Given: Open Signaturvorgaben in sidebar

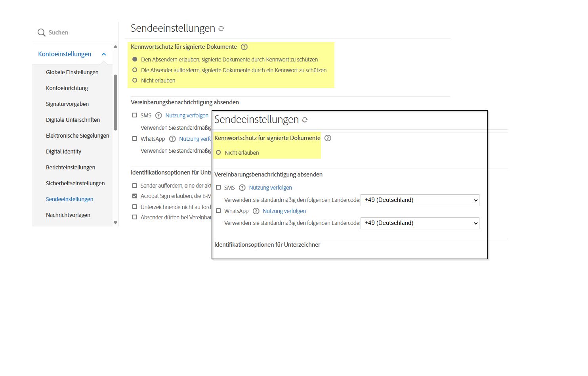Looking at the screenshot, I should [67, 104].
